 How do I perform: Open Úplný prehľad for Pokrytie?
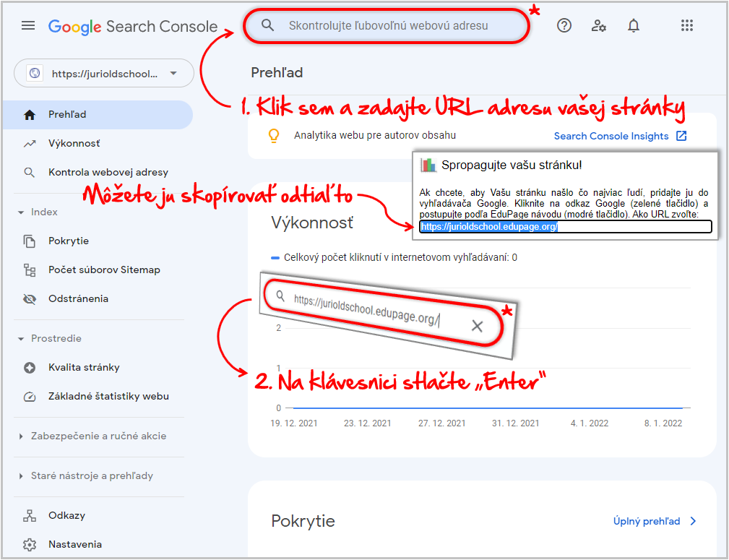pos(655,522)
